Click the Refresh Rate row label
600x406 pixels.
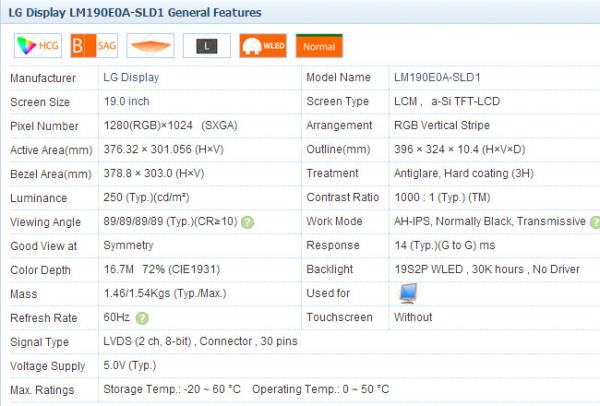pyautogui.click(x=44, y=318)
